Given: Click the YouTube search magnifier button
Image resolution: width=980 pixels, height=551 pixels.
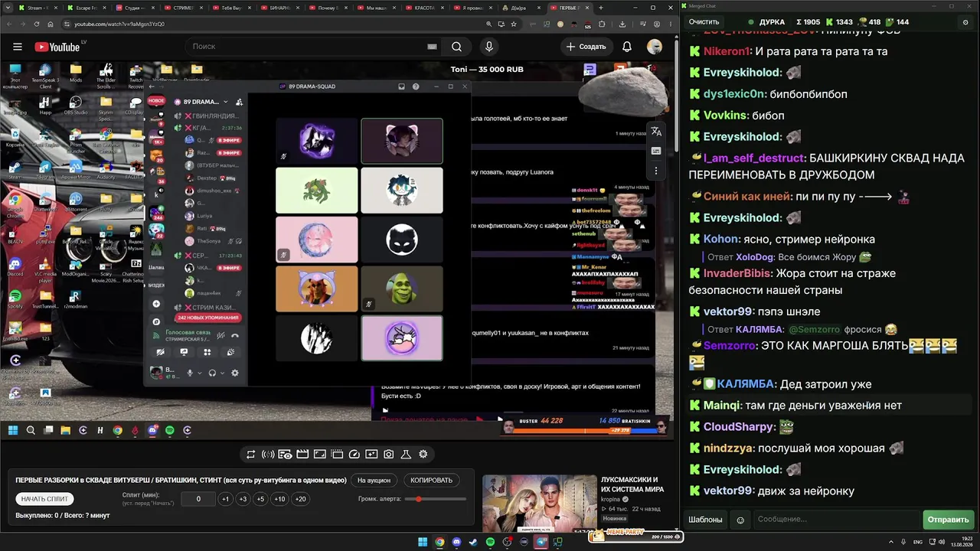Looking at the screenshot, I should click(x=456, y=47).
